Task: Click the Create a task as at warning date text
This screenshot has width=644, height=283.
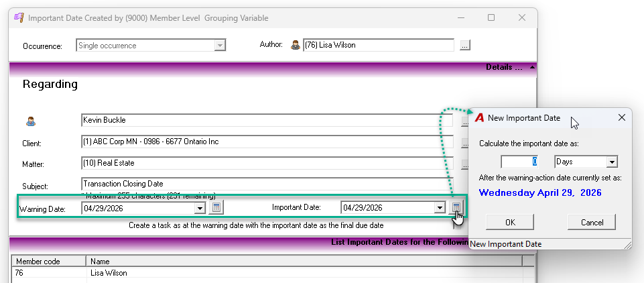Action: (256, 225)
